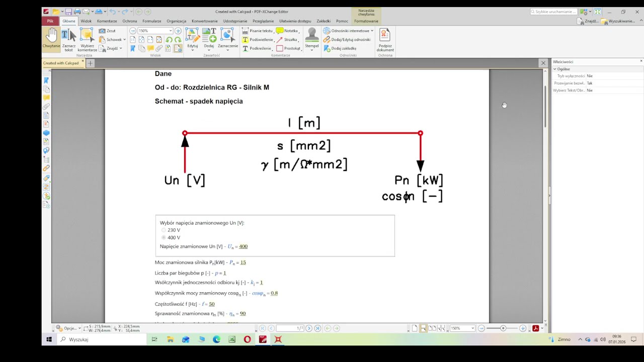Image resolution: width=644 pixels, height=362 pixels.
Task: Click the Szybkie uruchamianie search box
Action: [553, 12]
